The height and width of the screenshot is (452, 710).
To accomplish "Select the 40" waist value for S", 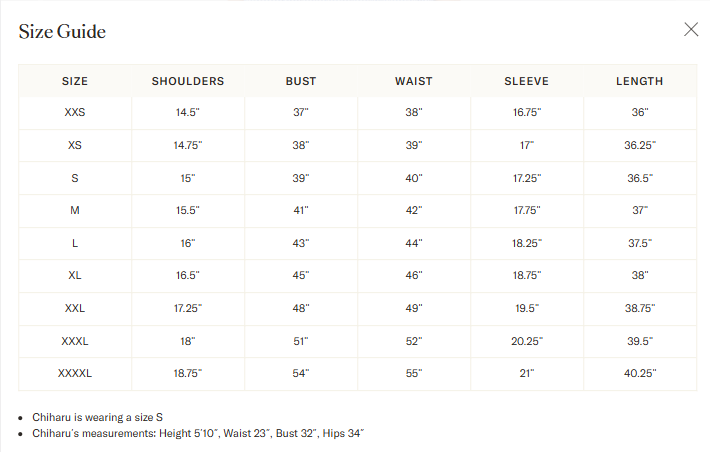I will click(x=414, y=178).
